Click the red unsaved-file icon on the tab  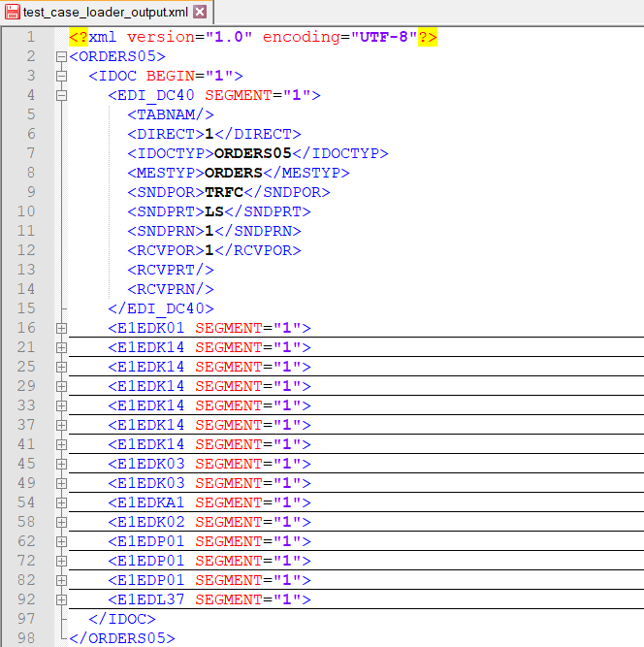[13, 12]
